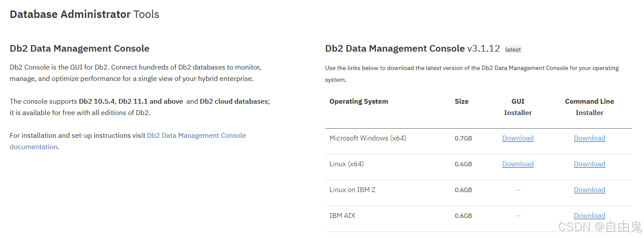
Task: Select the 'Microsoft Windows (x64)' row label
Action: click(x=368, y=138)
